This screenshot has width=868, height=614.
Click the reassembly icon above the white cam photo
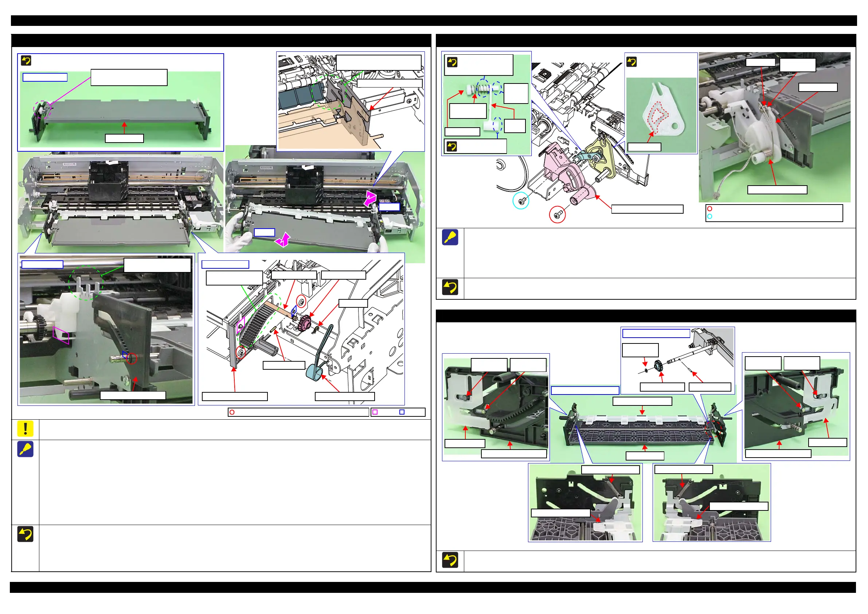coord(632,62)
